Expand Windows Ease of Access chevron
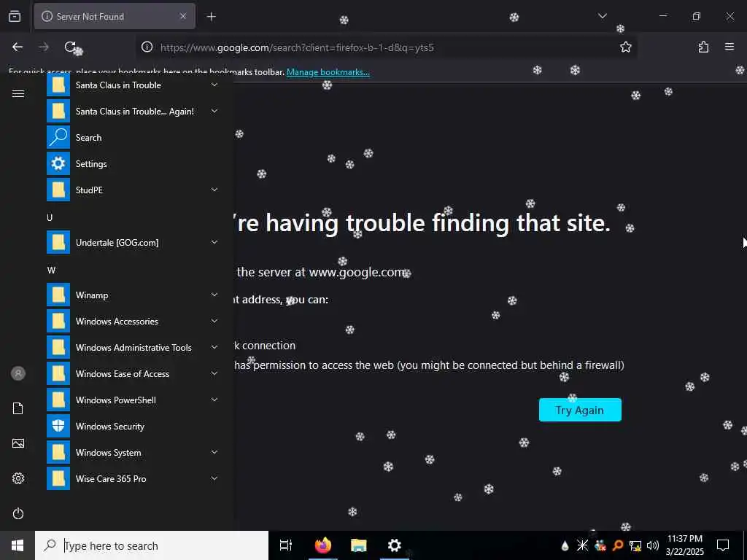This screenshot has width=747, height=560. click(x=214, y=373)
